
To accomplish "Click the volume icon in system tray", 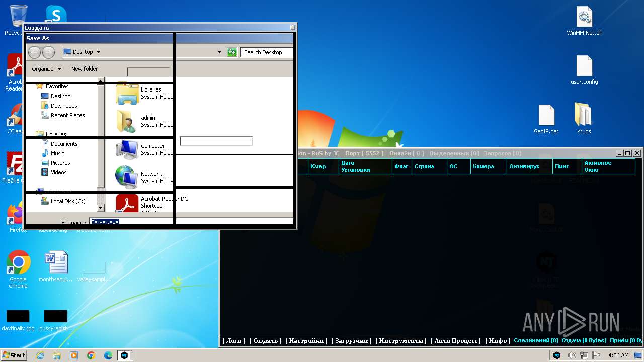I will [x=572, y=355].
